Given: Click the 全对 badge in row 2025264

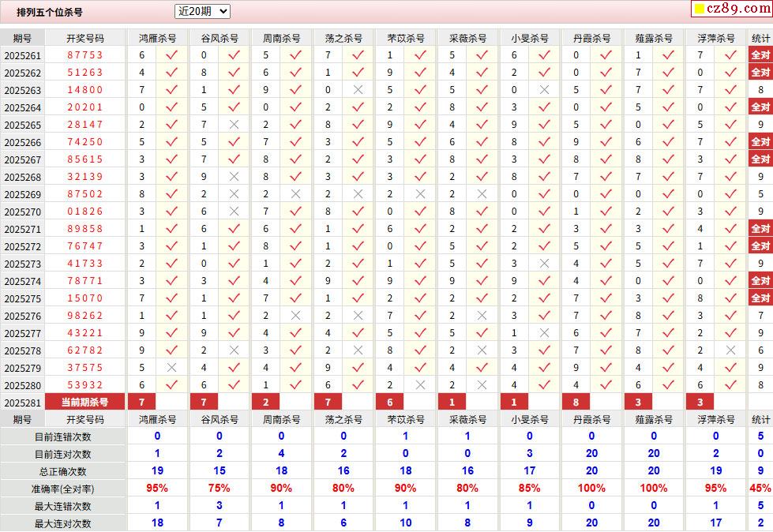Looking at the screenshot, I should pos(760,107).
